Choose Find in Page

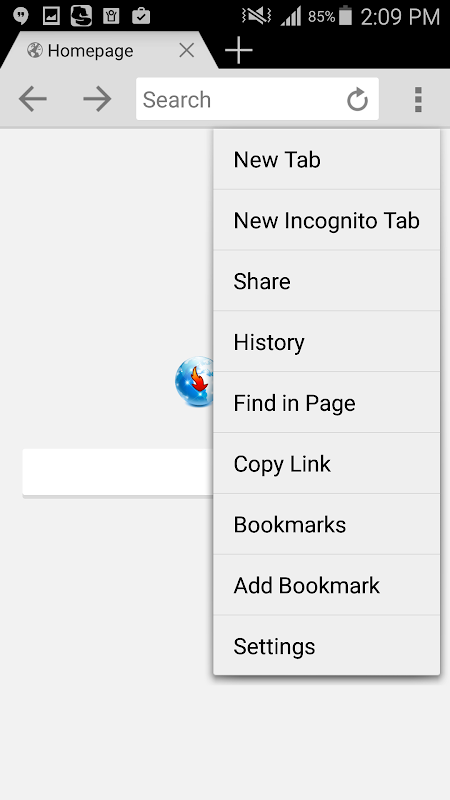pyautogui.click(x=327, y=403)
